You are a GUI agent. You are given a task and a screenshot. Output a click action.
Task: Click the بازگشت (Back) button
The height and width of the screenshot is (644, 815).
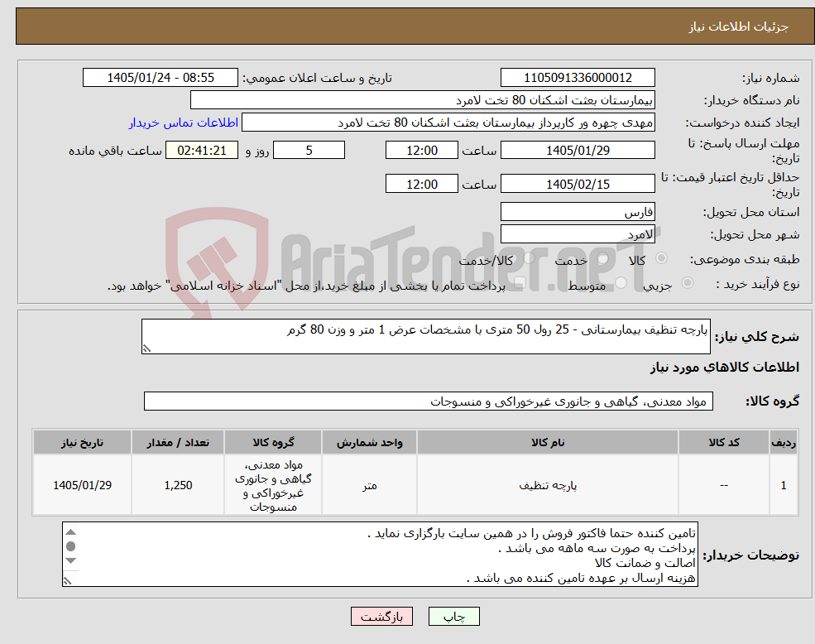point(381,617)
